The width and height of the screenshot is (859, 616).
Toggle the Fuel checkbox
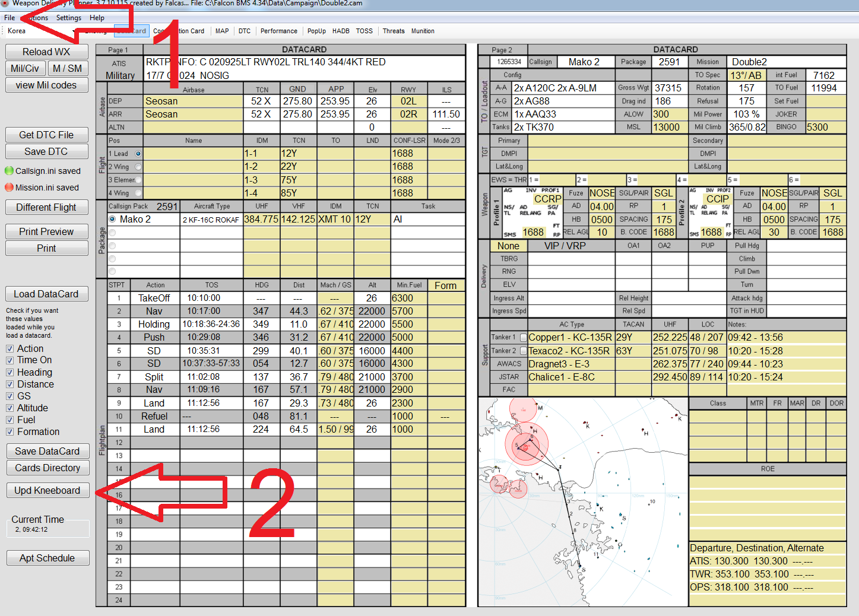point(9,420)
